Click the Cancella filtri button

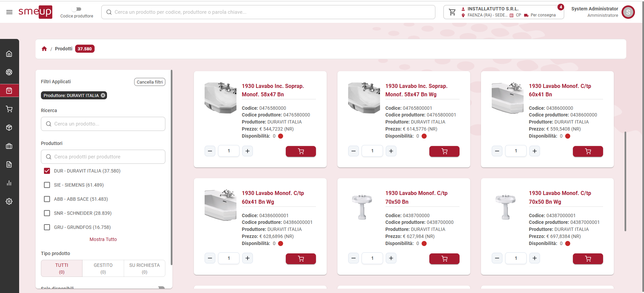pos(150,82)
